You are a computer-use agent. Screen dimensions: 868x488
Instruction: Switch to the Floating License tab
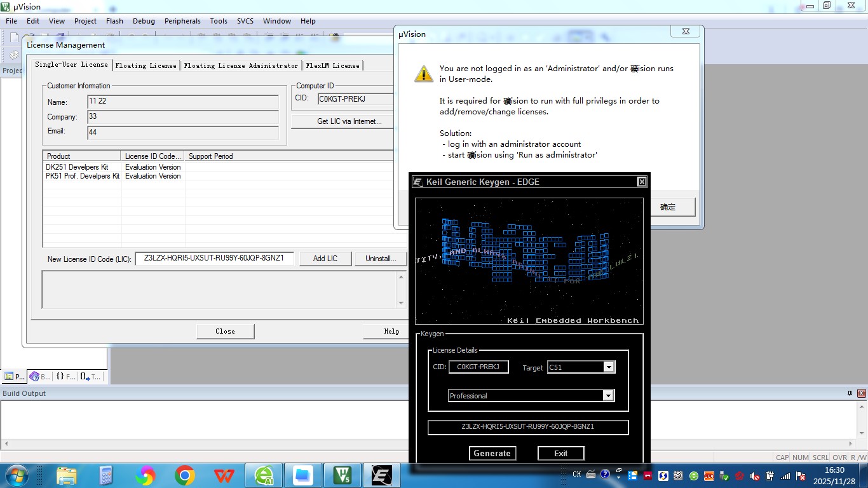point(146,65)
